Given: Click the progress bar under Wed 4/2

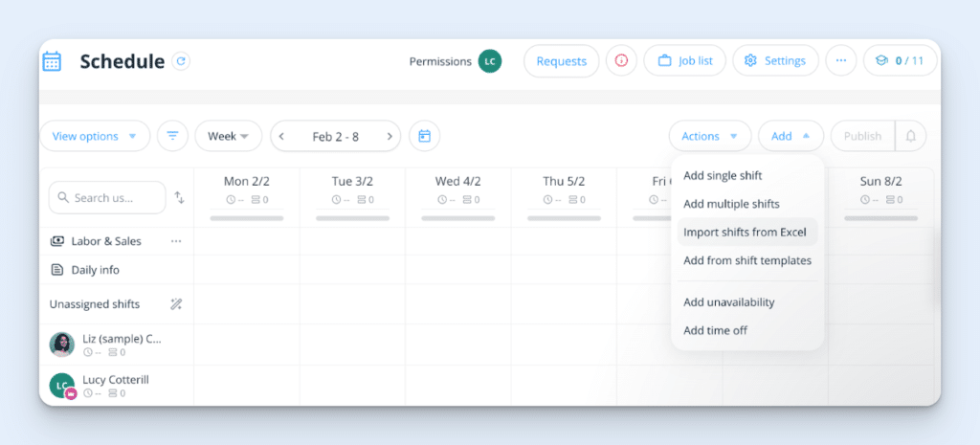Looking at the screenshot, I should click(x=458, y=218).
